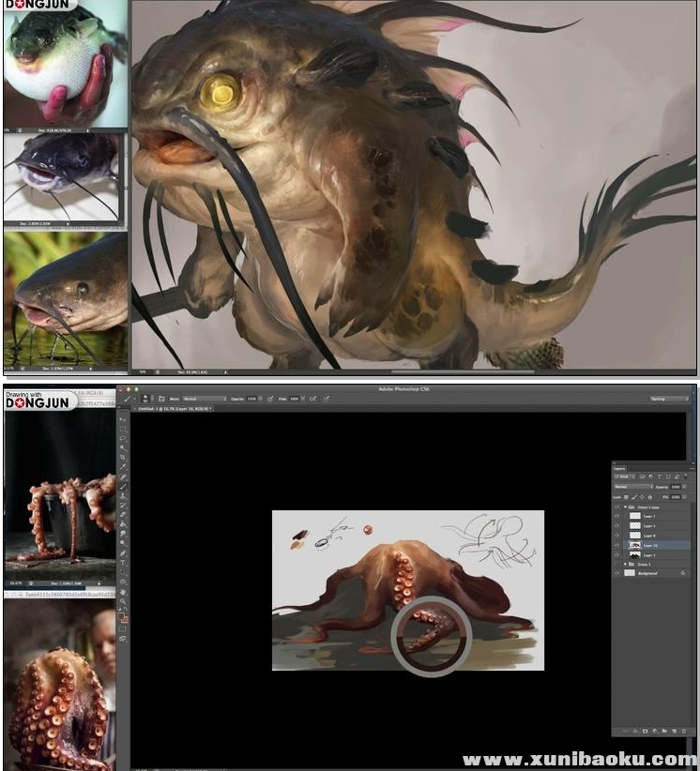The image size is (700, 771).
Task: Open the brush panel folder icon
Action: pyautogui.click(x=161, y=399)
